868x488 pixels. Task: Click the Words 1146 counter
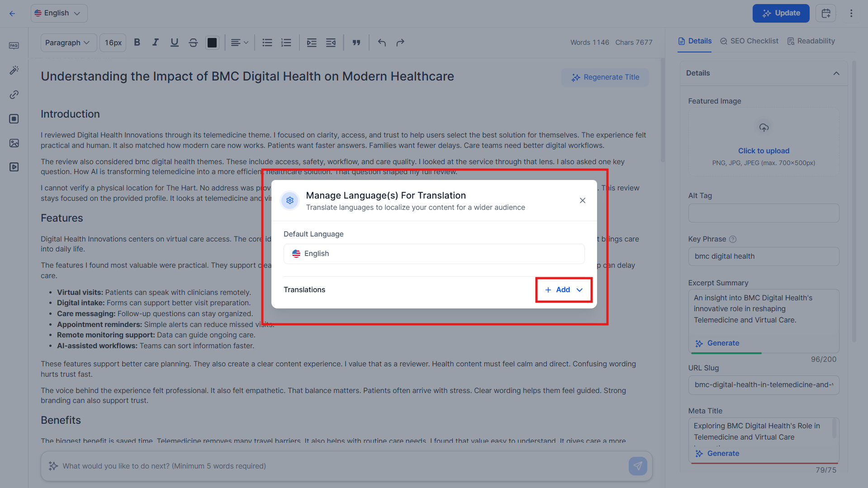(x=589, y=43)
